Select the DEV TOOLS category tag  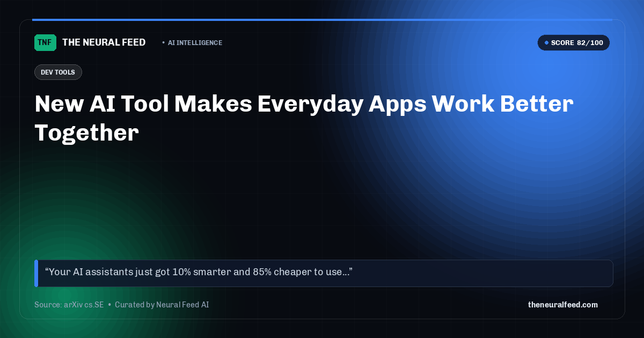(x=58, y=72)
